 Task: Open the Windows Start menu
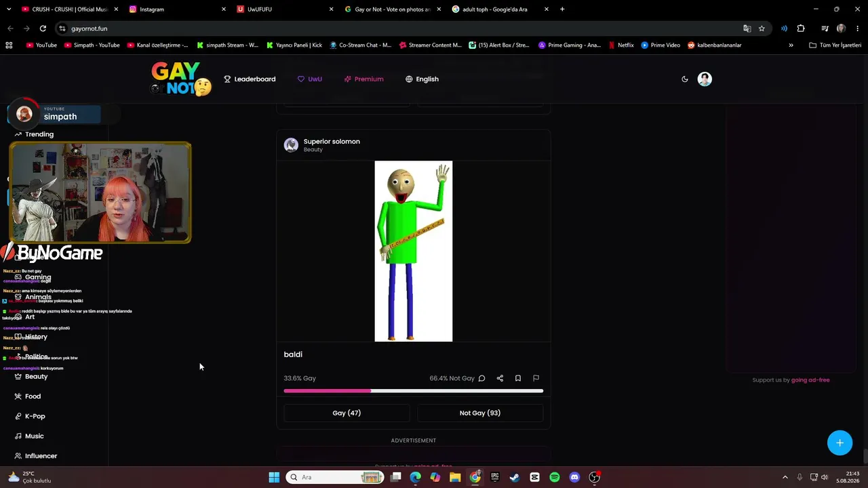(x=274, y=477)
